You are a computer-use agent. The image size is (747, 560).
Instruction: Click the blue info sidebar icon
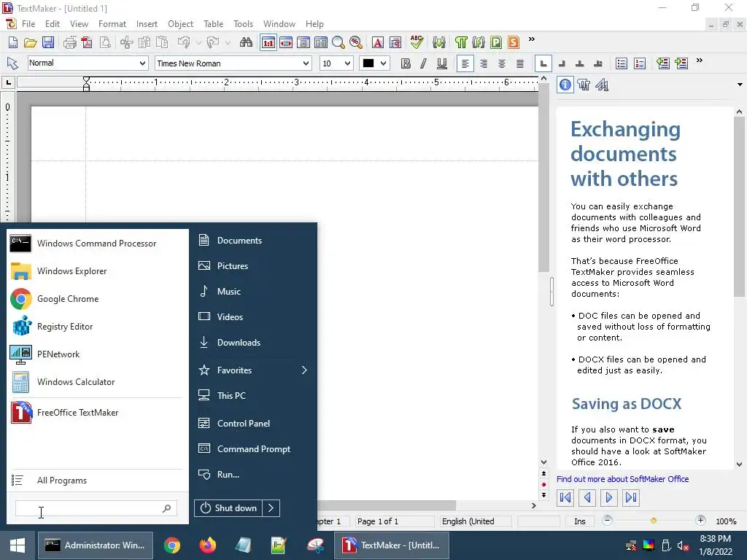(x=565, y=85)
